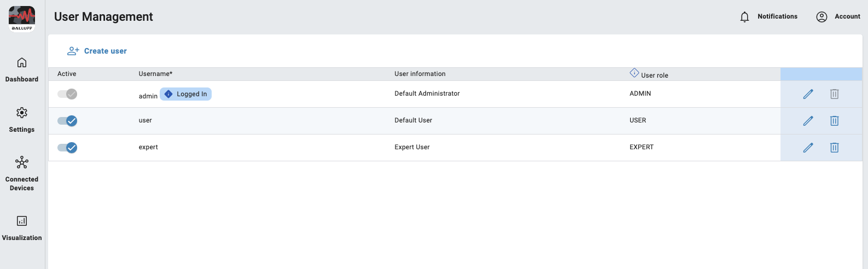Click the Username column header
Screen dimensions: 868x269
[x=155, y=74]
